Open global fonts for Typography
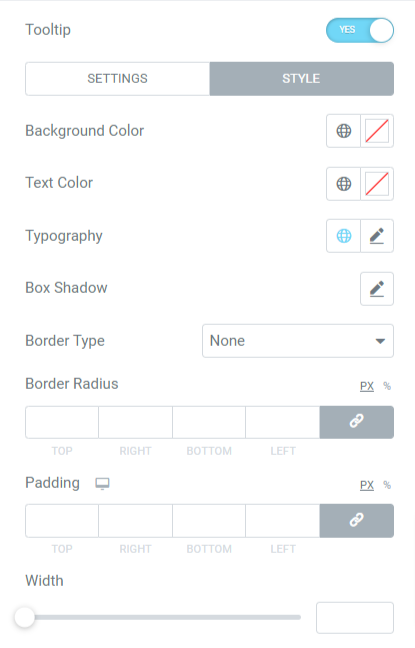This screenshot has height=648, width=415. click(343, 236)
